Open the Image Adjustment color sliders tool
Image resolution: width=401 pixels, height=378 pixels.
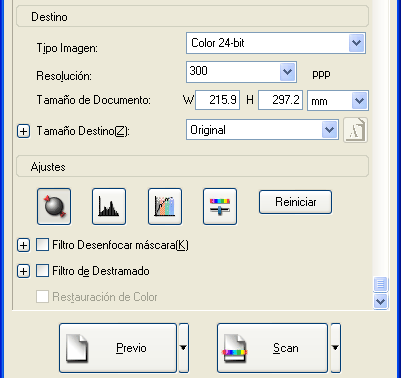[x=220, y=206]
